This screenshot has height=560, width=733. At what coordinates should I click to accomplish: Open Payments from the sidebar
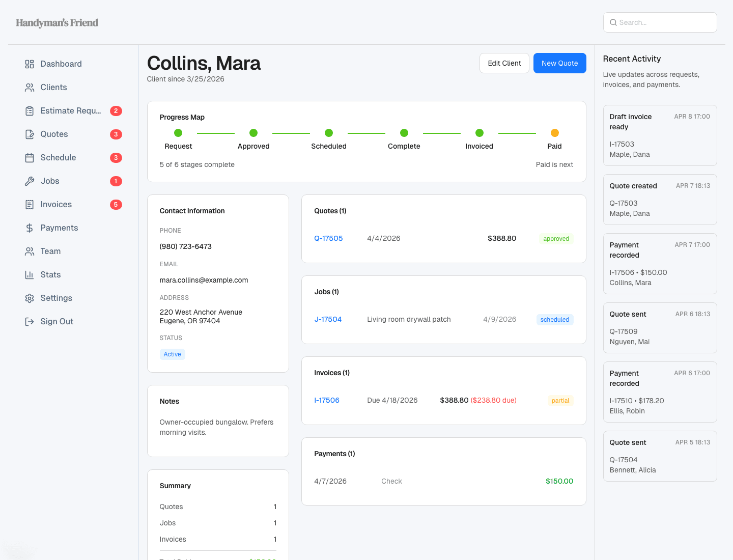point(73,228)
